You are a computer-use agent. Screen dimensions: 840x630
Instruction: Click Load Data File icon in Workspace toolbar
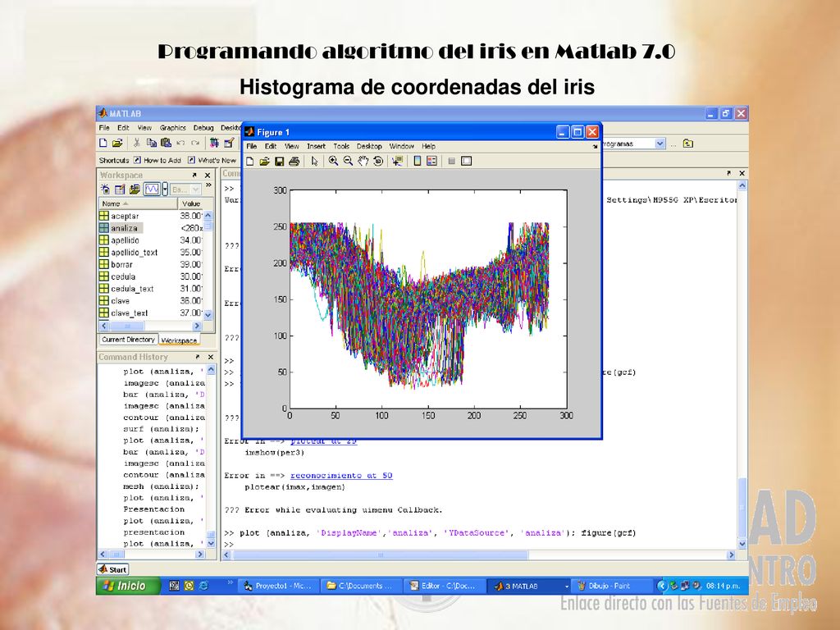pos(135,189)
